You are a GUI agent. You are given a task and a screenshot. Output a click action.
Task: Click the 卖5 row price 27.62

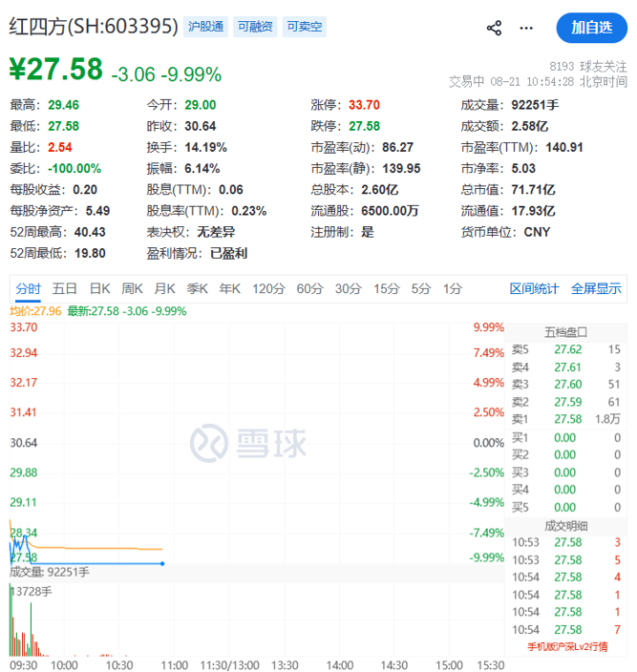point(568,349)
